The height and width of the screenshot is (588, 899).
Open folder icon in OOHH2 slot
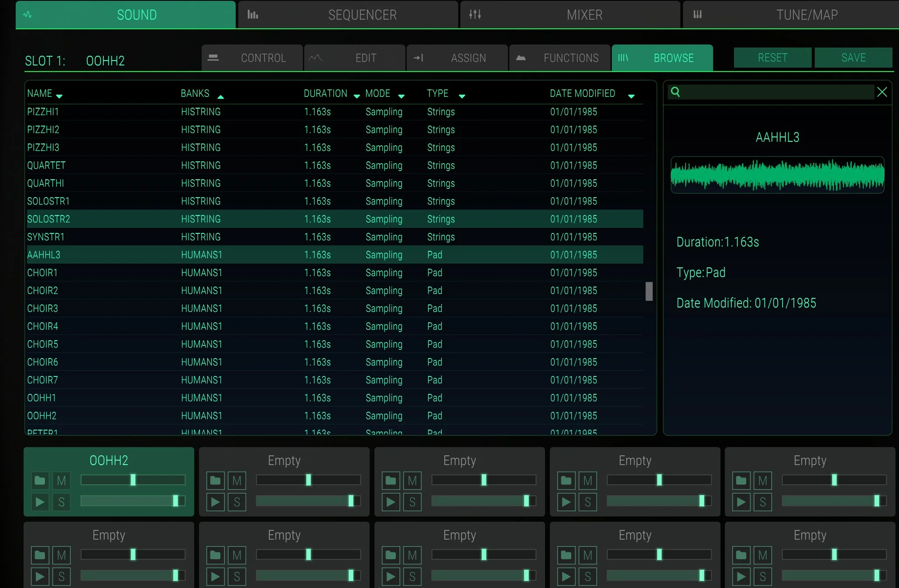tap(40, 481)
